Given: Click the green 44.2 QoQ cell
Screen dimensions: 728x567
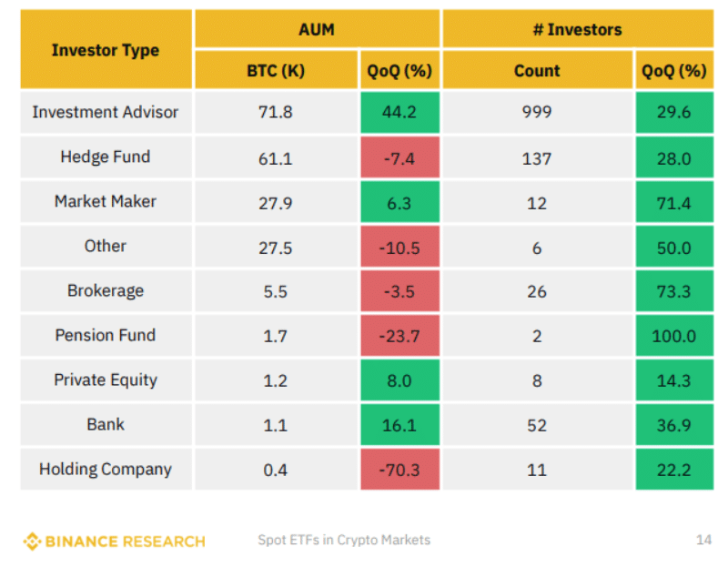Looking at the screenshot, I should click(x=399, y=113).
